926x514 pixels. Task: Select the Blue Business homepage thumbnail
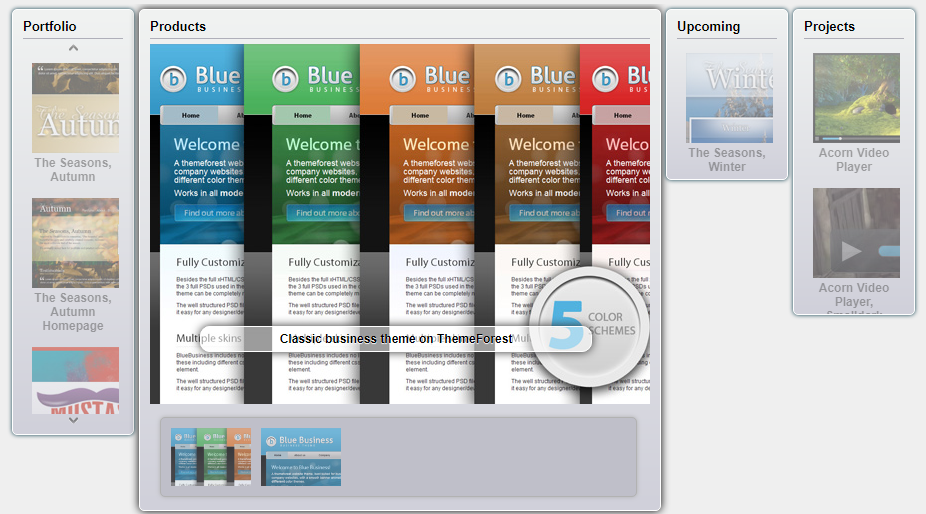301,457
